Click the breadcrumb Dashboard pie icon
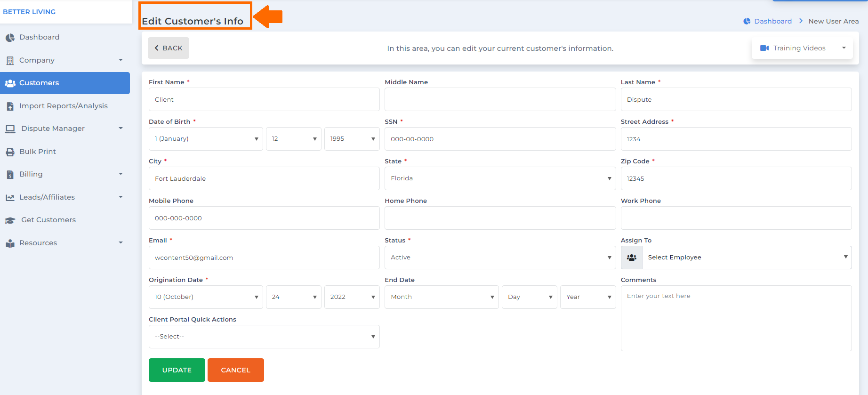The height and width of the screenshot is (395, 868). click(747, 21)
